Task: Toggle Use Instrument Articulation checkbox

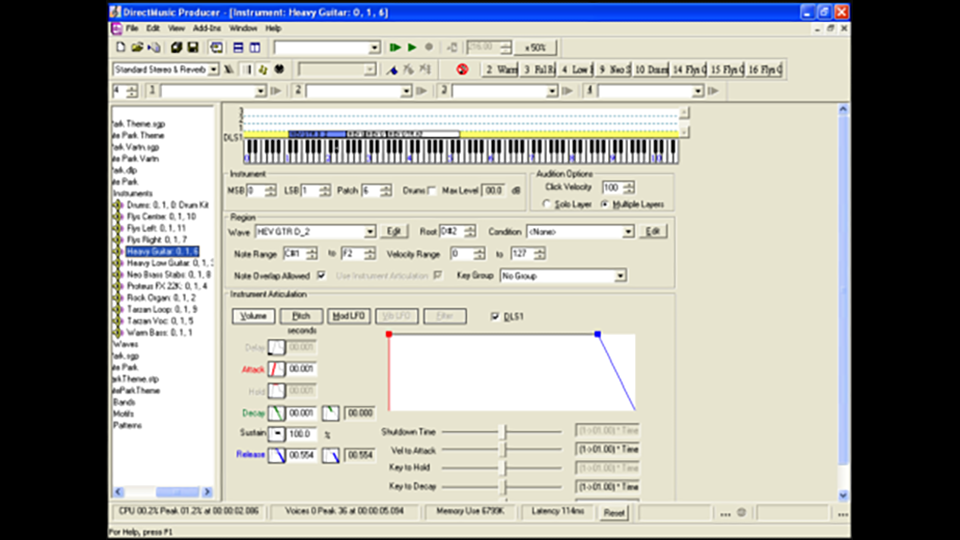Action: tap(438, 276)
